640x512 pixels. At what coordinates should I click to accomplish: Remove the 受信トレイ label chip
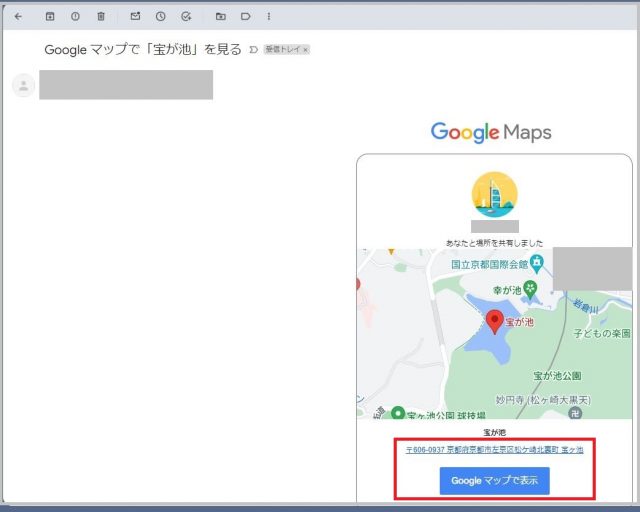(x=305, y=50)
